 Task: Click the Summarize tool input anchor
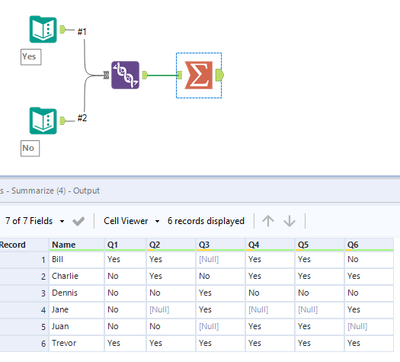(x=180, y=75)
